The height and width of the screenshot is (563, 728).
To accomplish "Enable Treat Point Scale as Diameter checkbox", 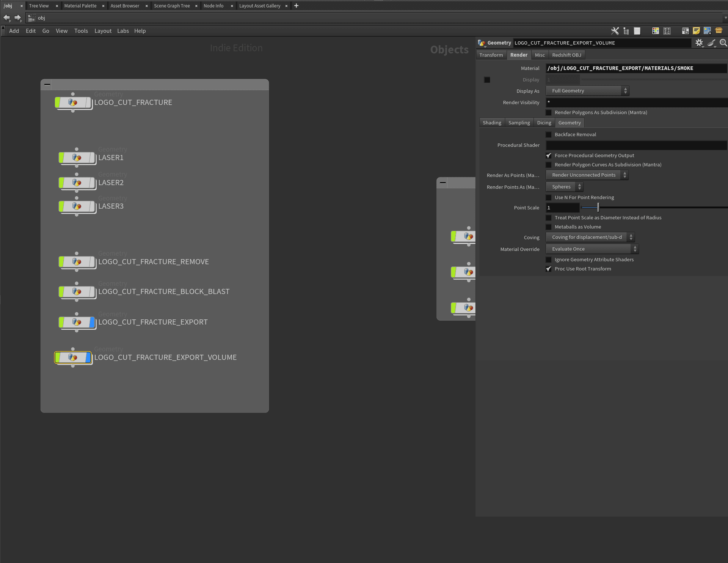I will click(x=548, y=218).
